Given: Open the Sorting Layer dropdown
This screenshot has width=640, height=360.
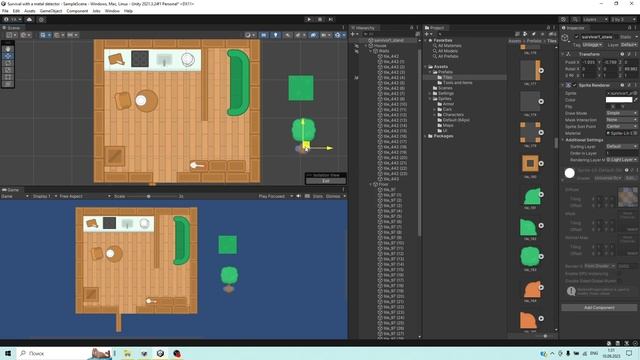Looking at the screenshot, I should coord(621,146).
